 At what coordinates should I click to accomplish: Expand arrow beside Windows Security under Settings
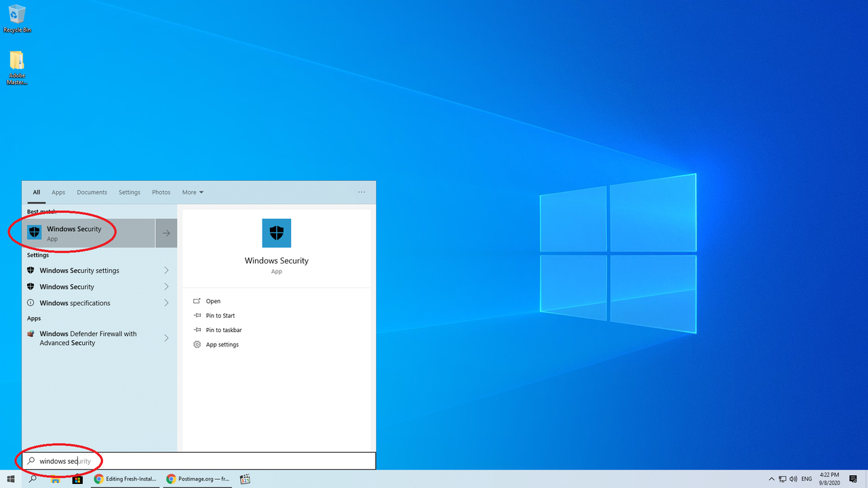coord(166,287)
